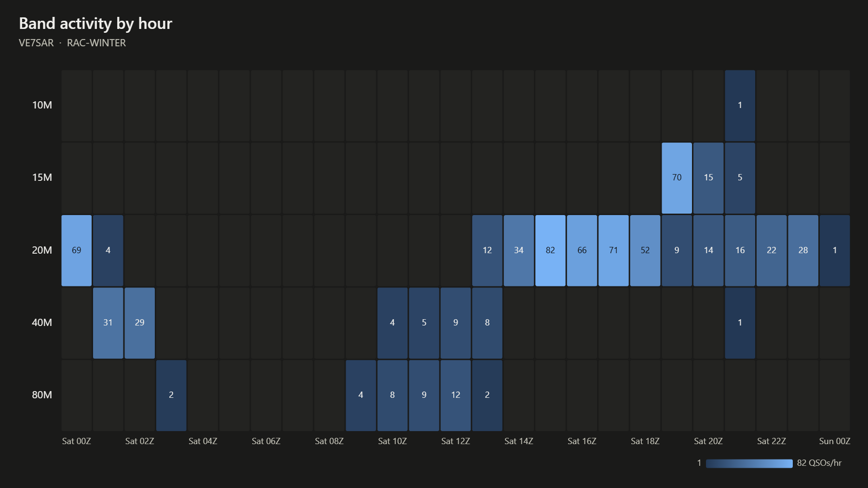Image resolution: width=868 pixels, height=488 pixels.
Task: Select the 34 cell on 20M
Action: [519, 250]
